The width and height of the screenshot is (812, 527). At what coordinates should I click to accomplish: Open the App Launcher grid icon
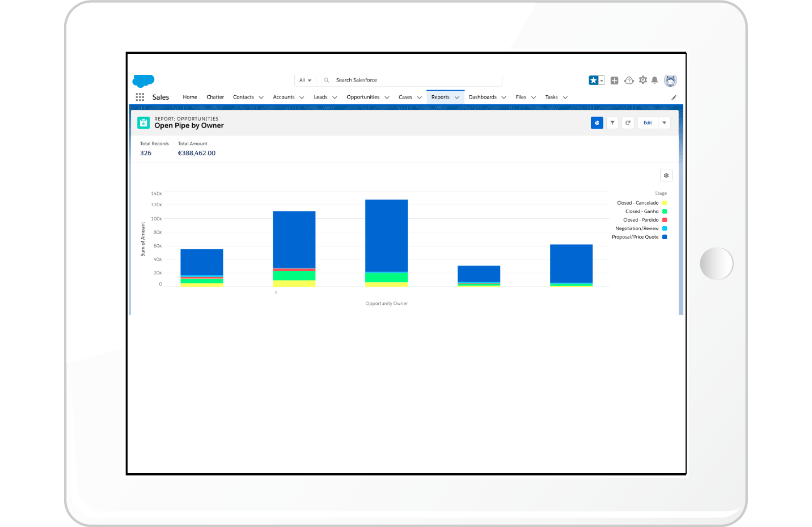pyautogui.click(x=140, y=97)
